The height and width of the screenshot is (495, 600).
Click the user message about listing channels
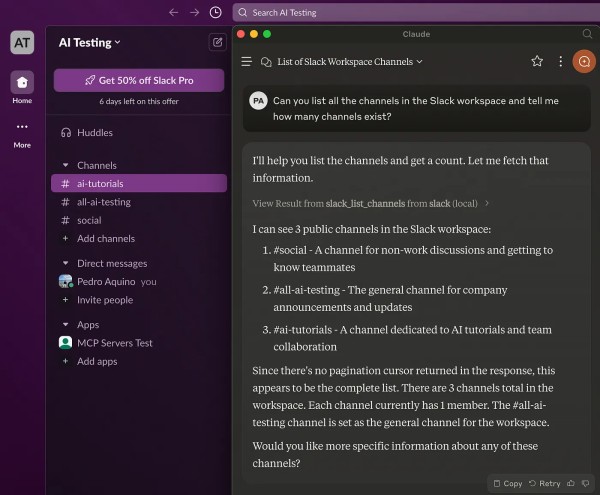pos(416,109)
